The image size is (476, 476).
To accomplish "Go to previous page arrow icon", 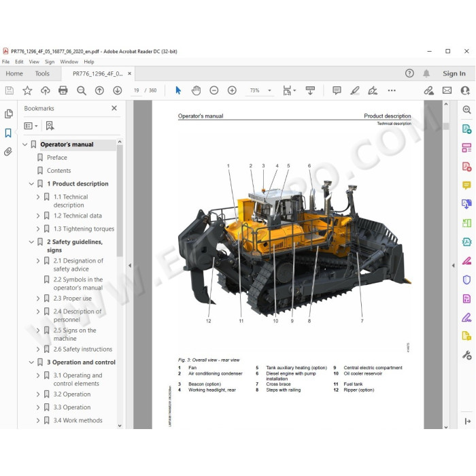I will click(99, 90).
